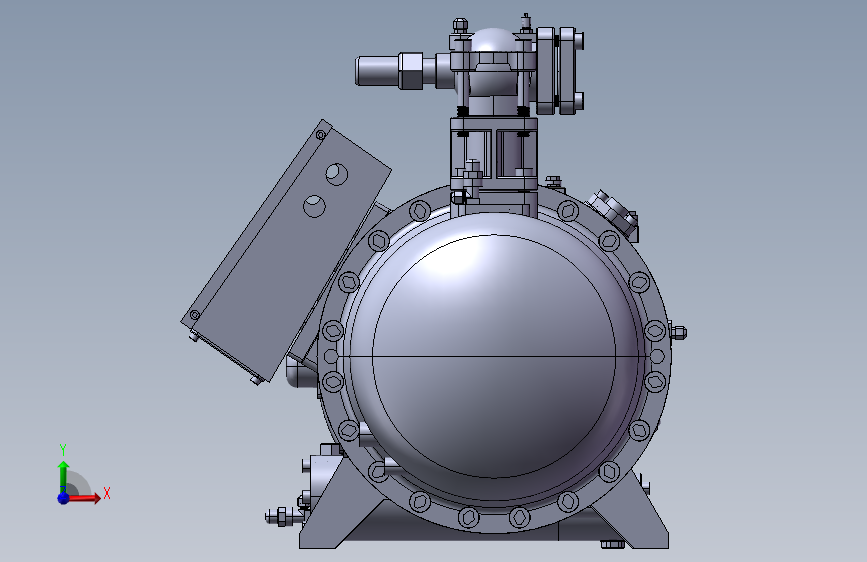Click the blue Z-axis ball at triad origin
867x562 pixels.
(x=63, y=498)
